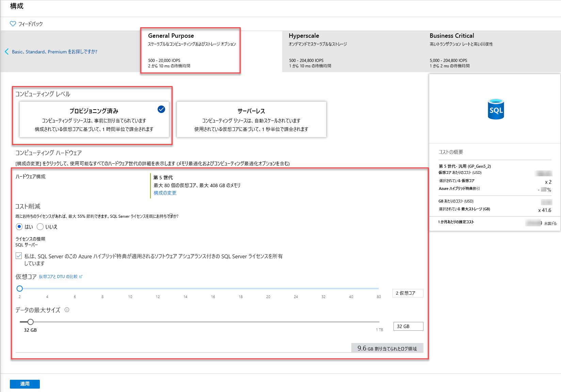
Task: Select the いいえ radio button
Action: [x=40, y=227]
